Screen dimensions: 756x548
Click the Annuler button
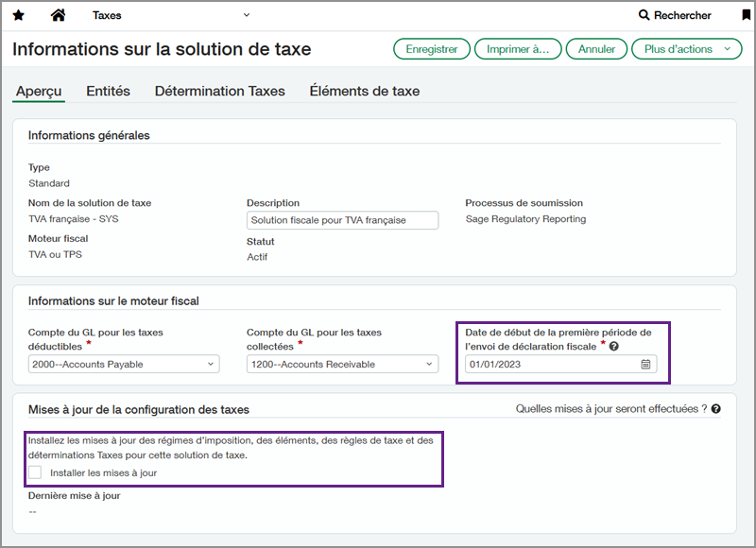[x=596, y=49]
